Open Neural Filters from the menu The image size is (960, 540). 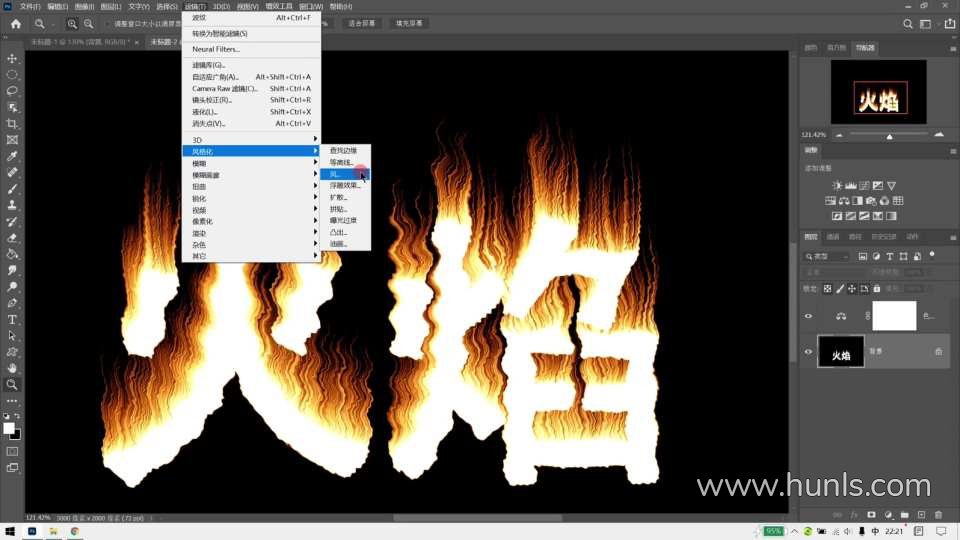(251, 49)
